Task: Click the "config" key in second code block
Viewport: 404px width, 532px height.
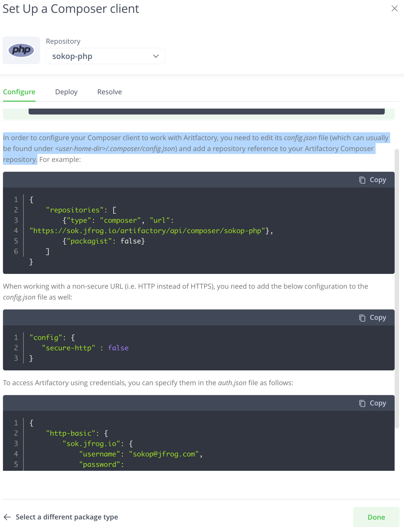Action: coord(46,337)
